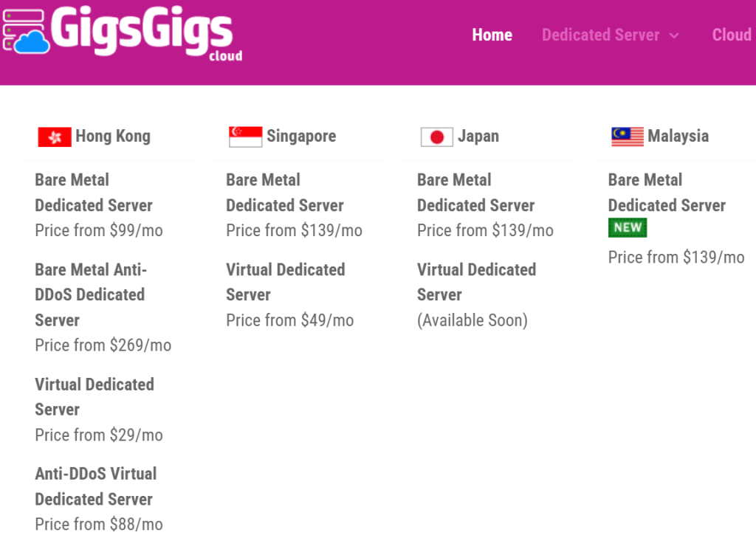Screen dimensions: 756x555
Task: Open Malaysia Bare Metal Dedicated Server
Action: coord(667,193)
